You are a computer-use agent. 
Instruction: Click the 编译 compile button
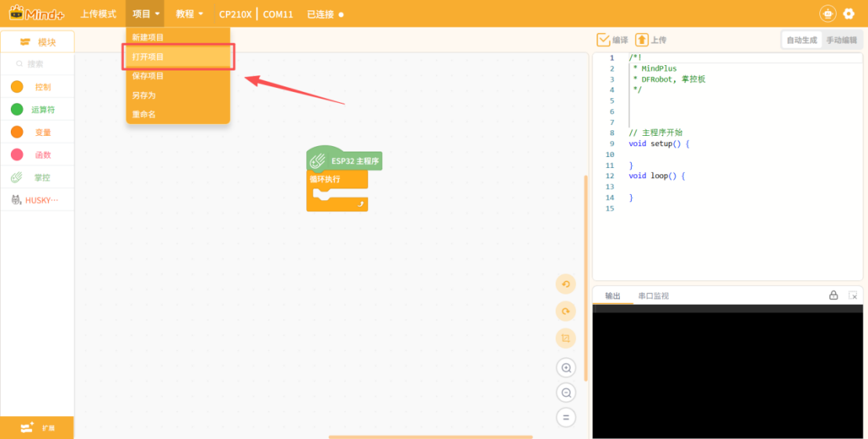[x=612, y=40]
